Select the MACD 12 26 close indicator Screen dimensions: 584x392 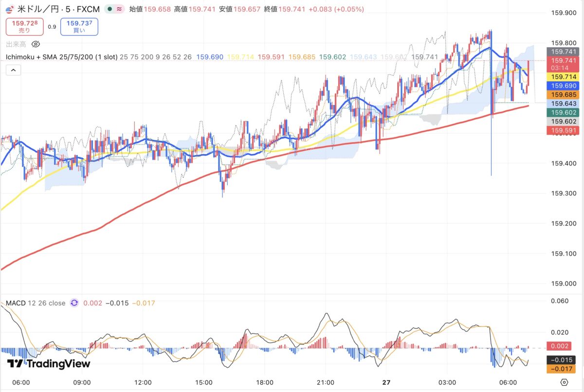35,303
